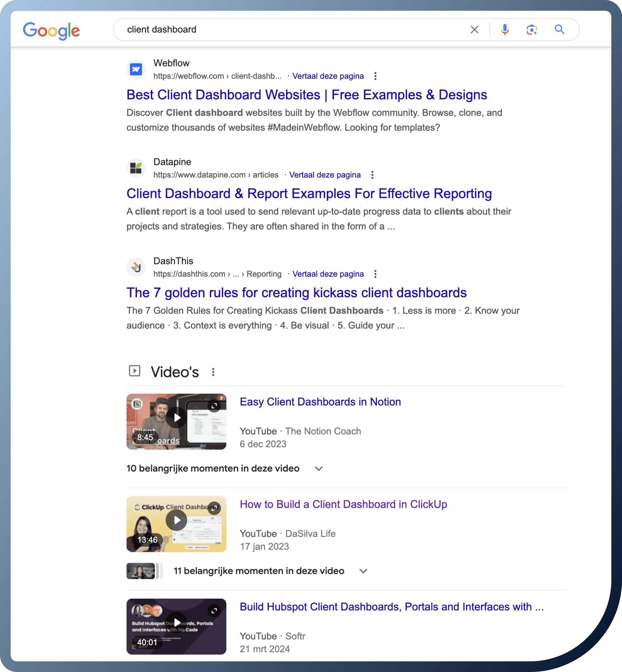Open more options for Datapine result

[372, 175]
